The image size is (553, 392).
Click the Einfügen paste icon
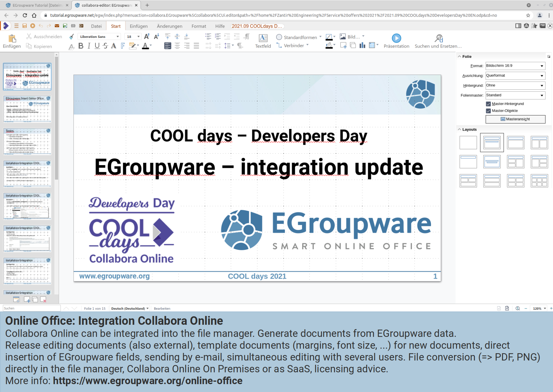pos(12,41)
